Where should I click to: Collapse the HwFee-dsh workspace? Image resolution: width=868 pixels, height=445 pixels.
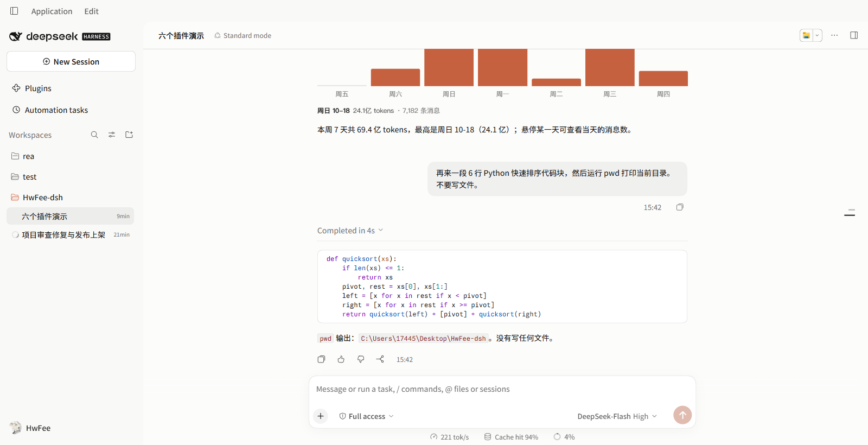(x=71, y=198)
